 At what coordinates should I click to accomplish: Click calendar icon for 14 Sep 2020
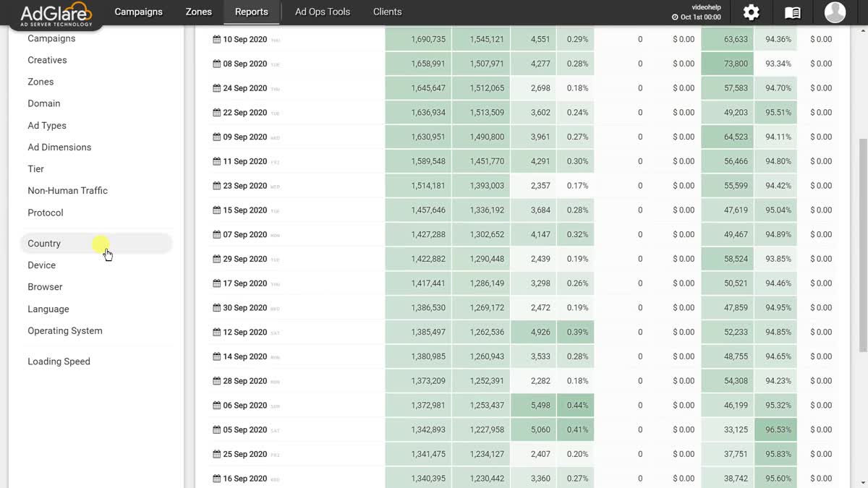pos(217,356)
